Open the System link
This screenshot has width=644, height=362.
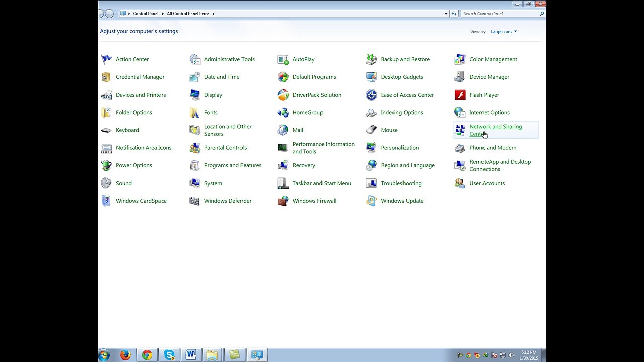click(213, 183)
